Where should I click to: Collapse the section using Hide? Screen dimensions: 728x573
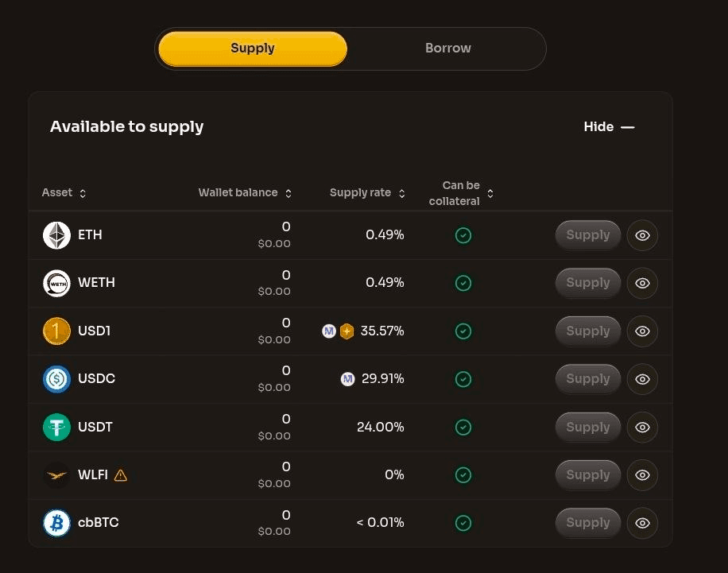click(x=609, y=127)
